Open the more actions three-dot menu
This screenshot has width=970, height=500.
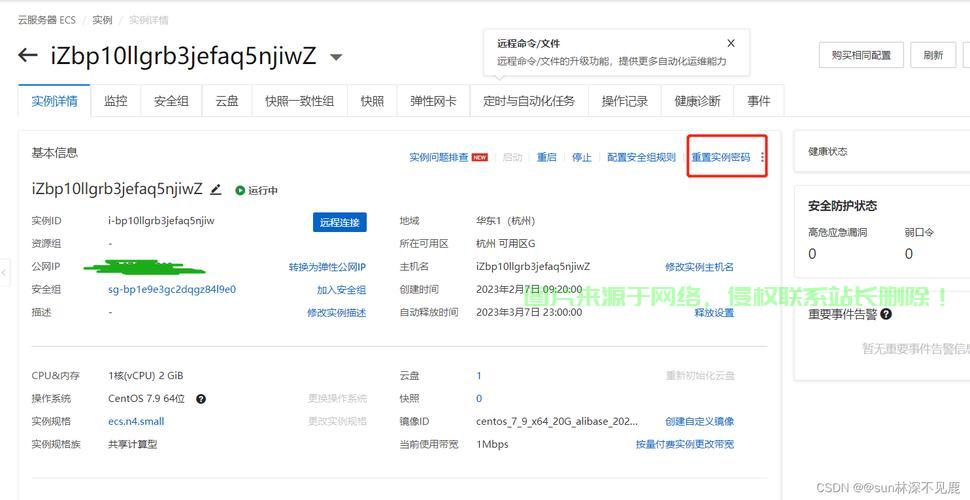click(x=762, y=157)
